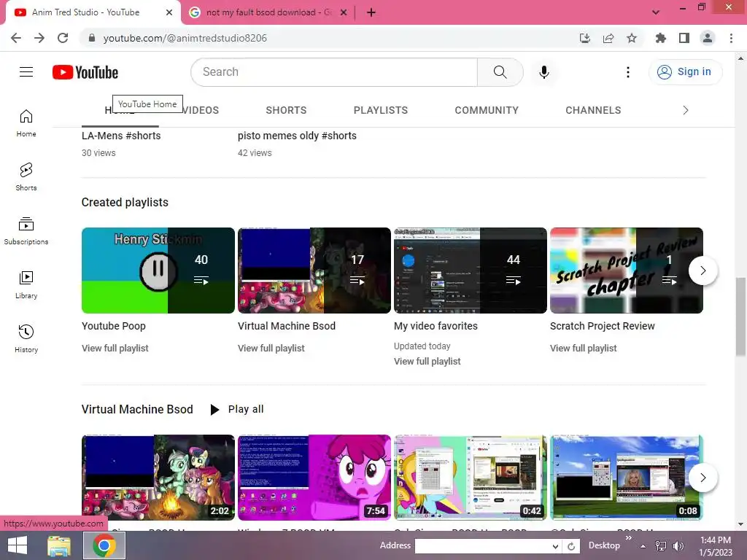Click the Sign in button
747x560 pixels.
point(685,72)
